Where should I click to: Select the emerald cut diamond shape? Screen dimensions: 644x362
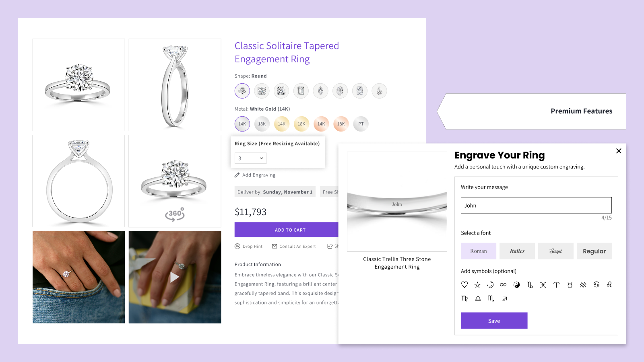[301, 91]
